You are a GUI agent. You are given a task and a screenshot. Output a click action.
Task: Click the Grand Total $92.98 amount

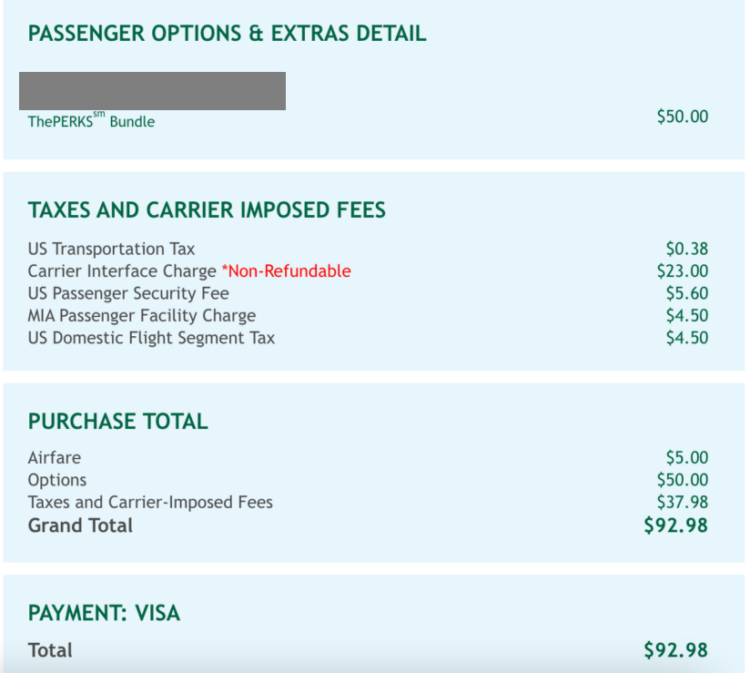click(676, 526)
